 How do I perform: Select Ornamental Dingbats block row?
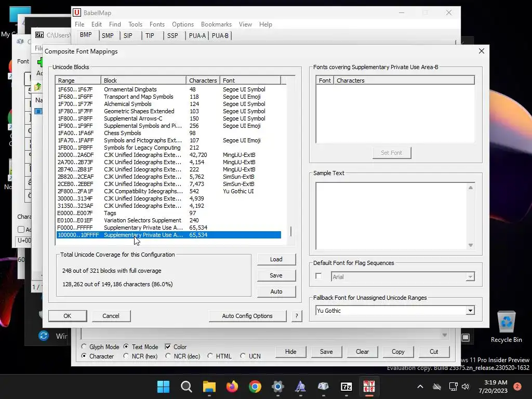pos(169,89)
